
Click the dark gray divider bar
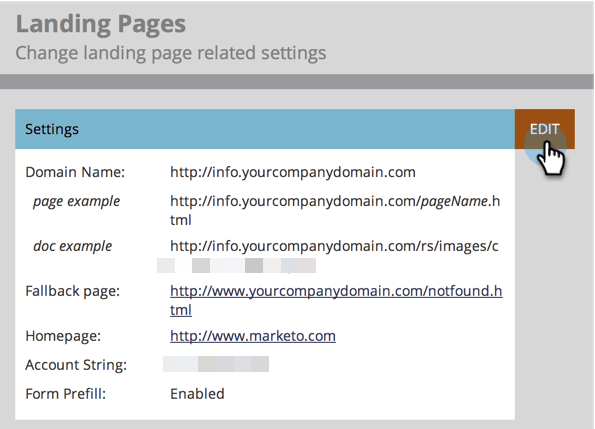point(297,82)
